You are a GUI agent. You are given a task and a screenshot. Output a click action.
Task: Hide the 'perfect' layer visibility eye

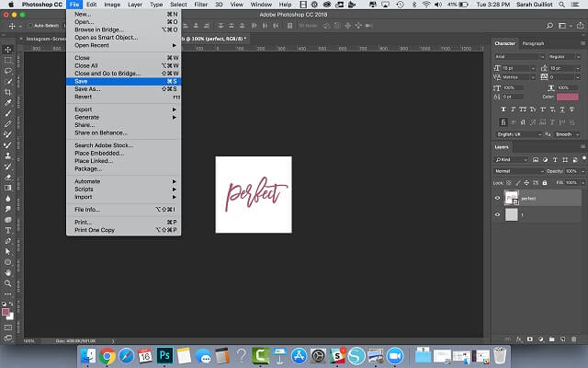click(498, 199)
